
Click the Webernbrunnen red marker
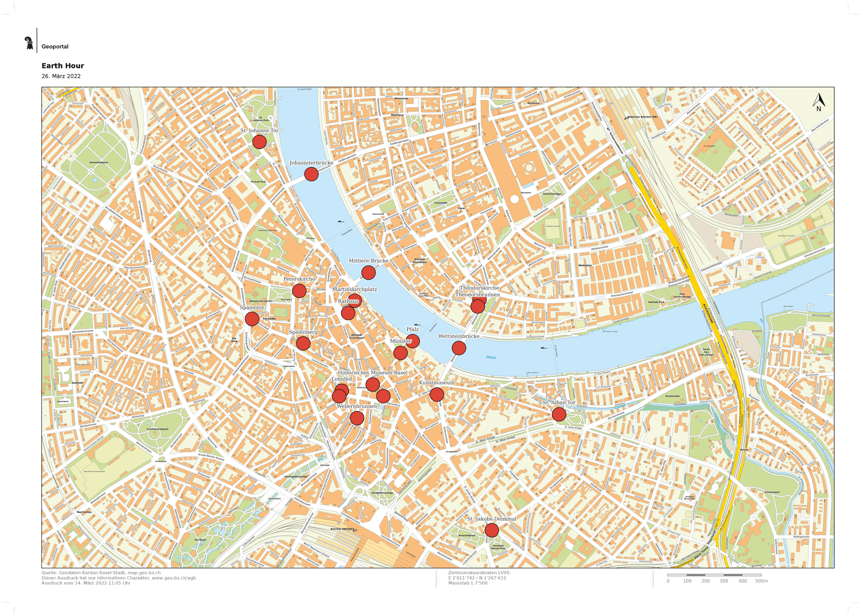(357, 418)
